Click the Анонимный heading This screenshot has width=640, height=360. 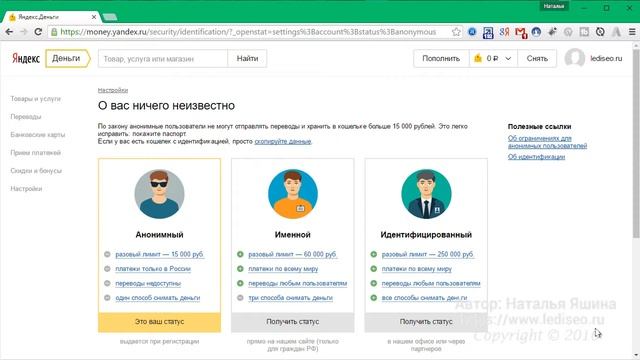click(x=159, y=235)
